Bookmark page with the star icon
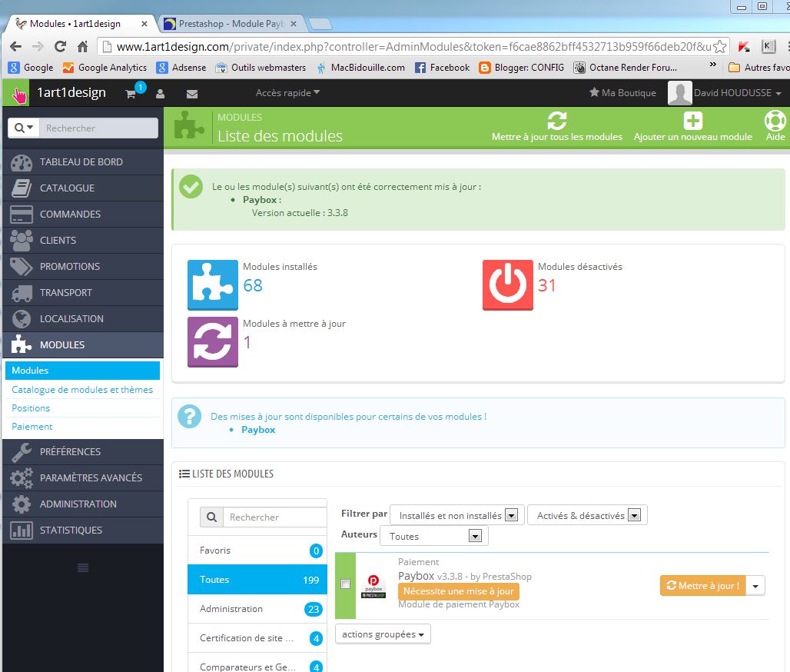Screen dimensions: 790x672 [x=720, y=46]
